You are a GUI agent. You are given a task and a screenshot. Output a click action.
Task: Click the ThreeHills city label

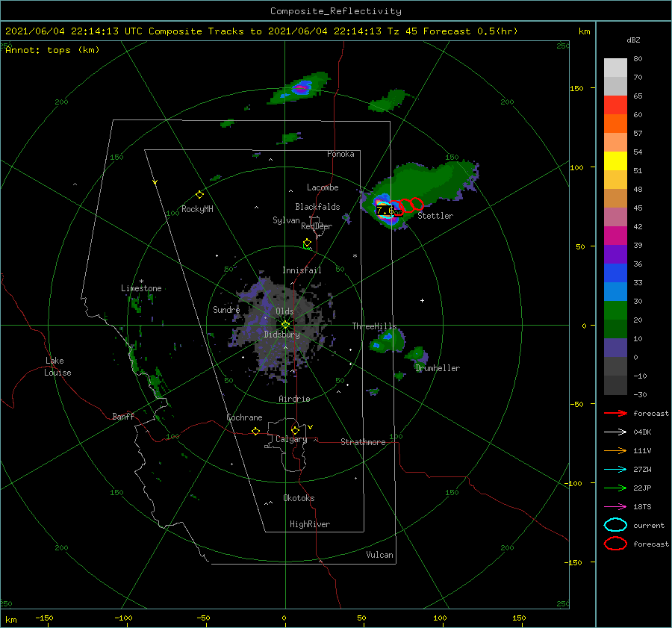click(374, 326)
